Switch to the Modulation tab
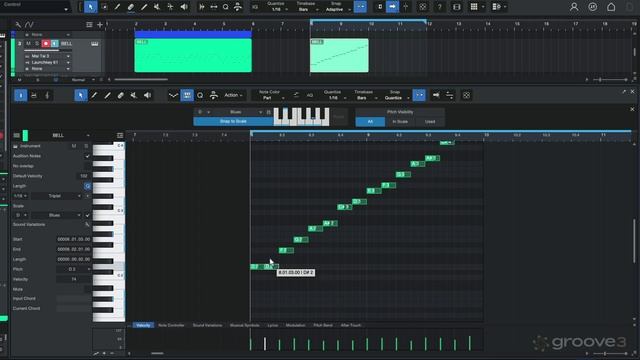Image resolution: width=640 pixels, height=360 pixels. [x=296, y=325]
